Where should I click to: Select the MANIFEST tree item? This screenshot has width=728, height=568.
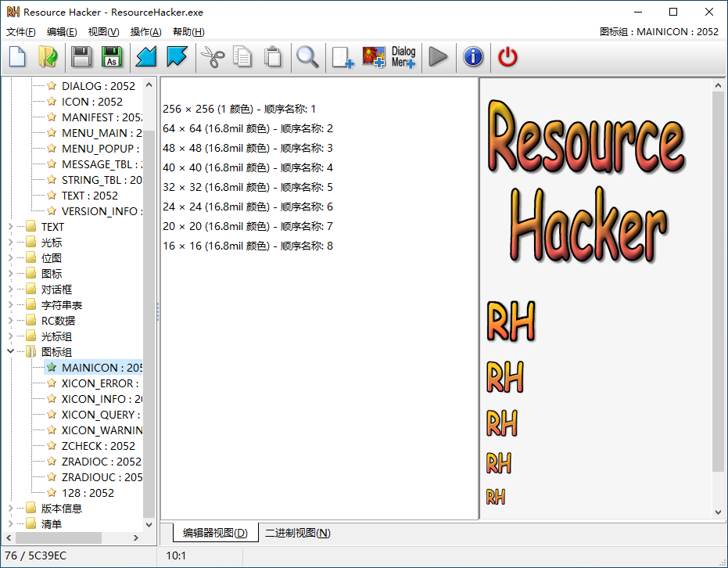95,117
